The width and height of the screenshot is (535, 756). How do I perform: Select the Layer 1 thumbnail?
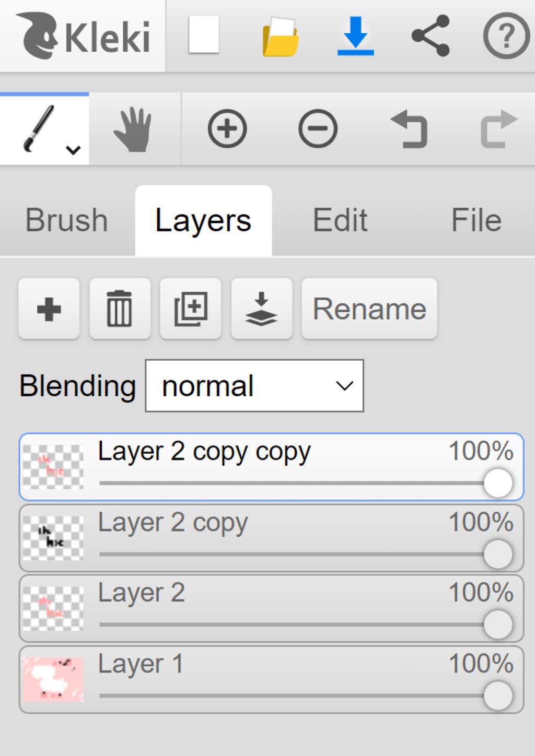(53, 679)
